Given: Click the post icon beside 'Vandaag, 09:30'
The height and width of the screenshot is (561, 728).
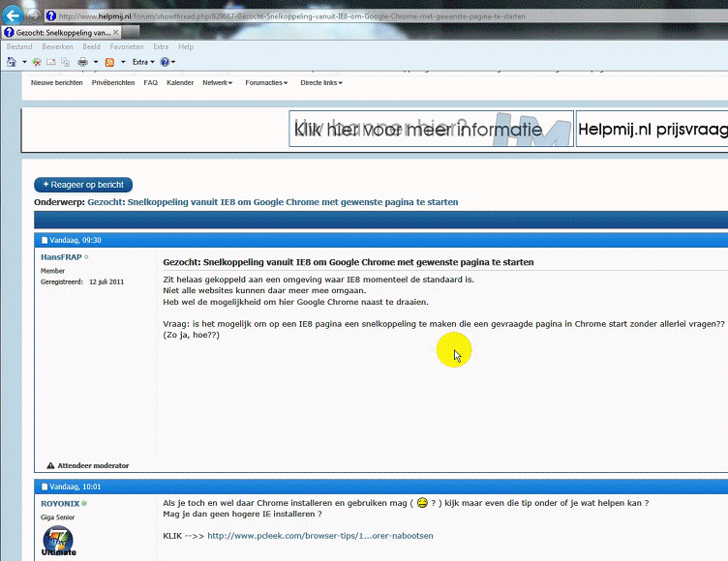Looking at the screenshot, I should coord(45,241).
